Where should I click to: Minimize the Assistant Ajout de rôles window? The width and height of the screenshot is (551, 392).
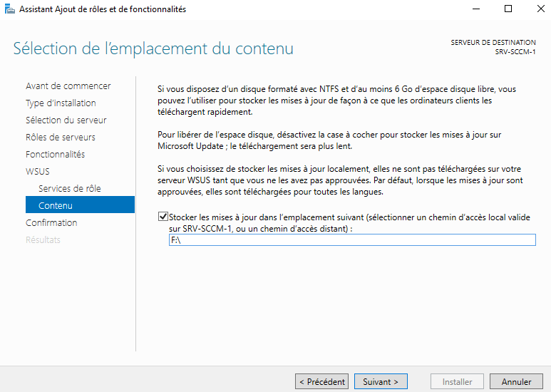[475, 9]
